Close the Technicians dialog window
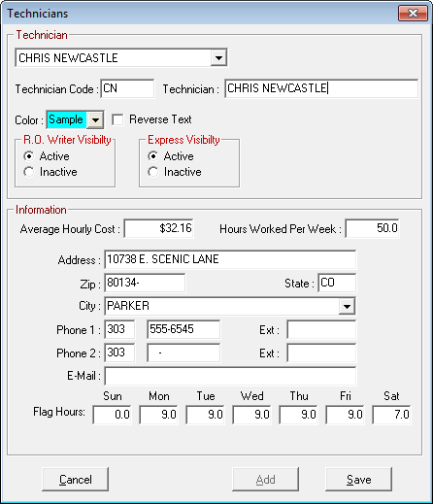The width and height of the screenshot is (433, 504). (413, 14)
